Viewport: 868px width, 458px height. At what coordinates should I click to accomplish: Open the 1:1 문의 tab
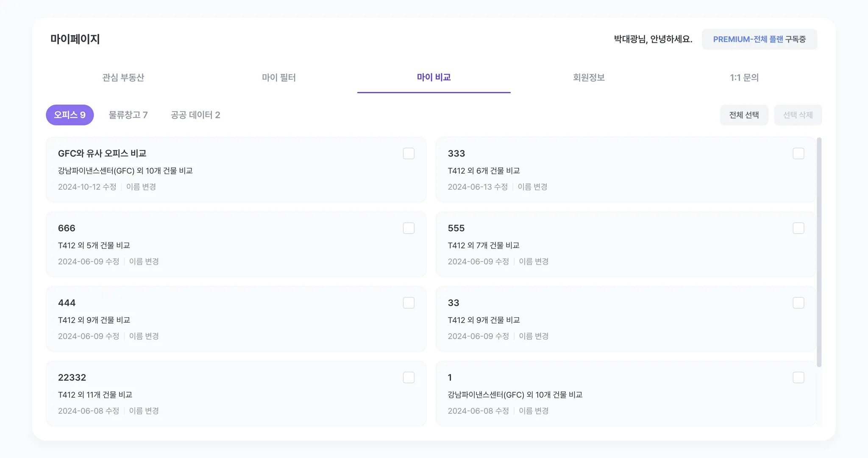[744, 78]
